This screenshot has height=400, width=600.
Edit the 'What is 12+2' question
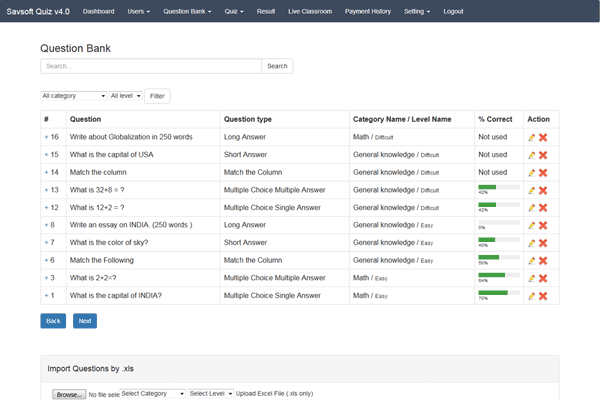[x=532, y=208]
